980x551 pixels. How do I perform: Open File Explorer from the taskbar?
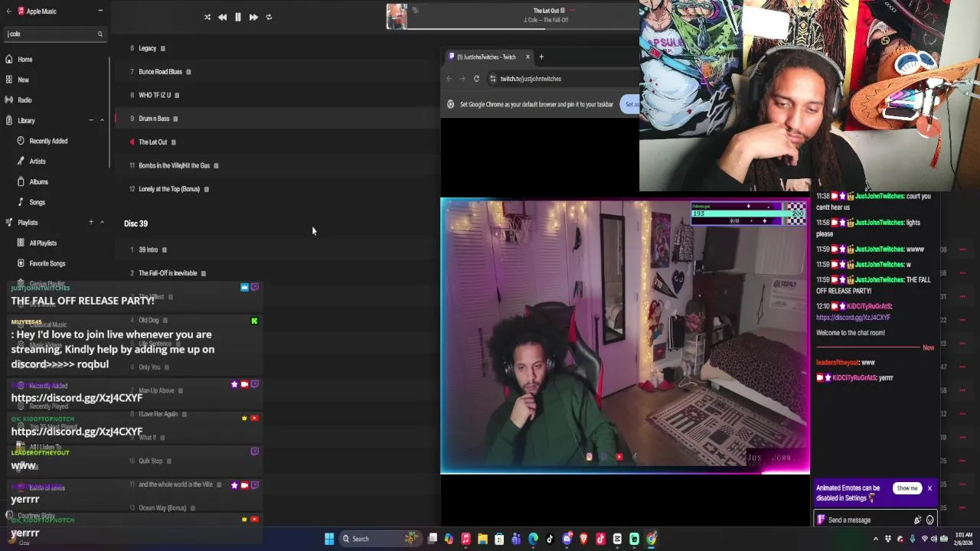(x=482, y=539)
